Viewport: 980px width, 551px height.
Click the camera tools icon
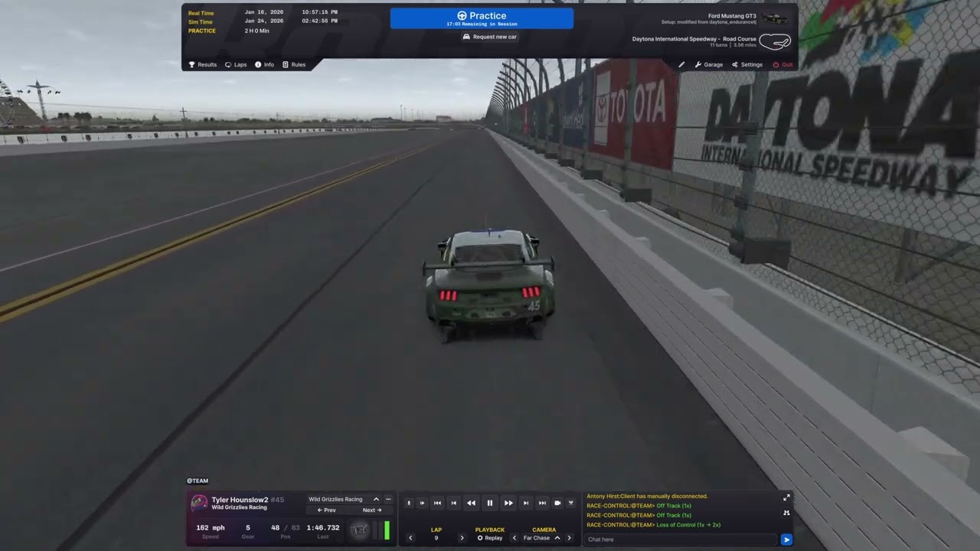[571, 503]
